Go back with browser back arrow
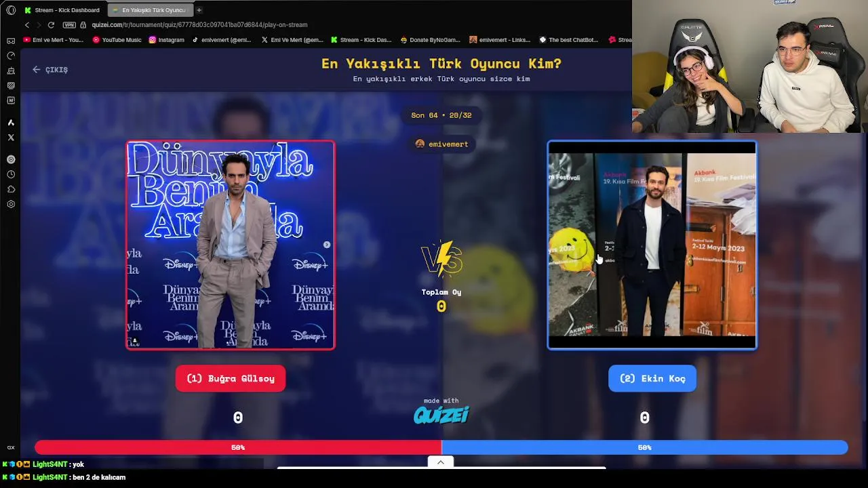 coord(27,25)
